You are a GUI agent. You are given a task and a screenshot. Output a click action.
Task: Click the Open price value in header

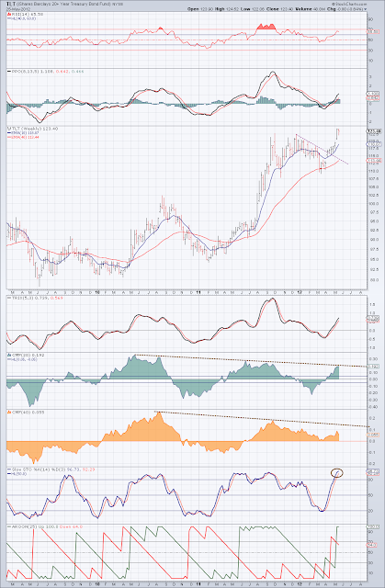click(206, 9)
